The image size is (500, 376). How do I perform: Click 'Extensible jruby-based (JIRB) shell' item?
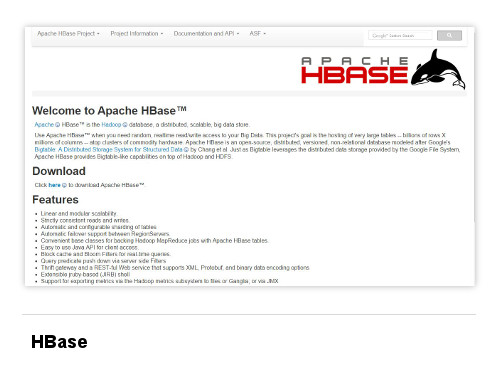[x=85, y=274]
